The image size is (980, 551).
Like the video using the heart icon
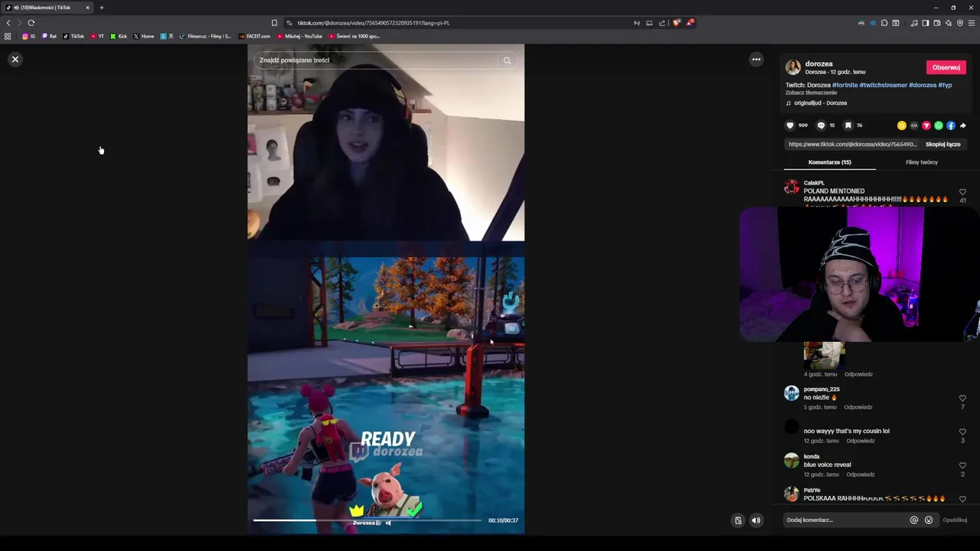tap(790, 126)
